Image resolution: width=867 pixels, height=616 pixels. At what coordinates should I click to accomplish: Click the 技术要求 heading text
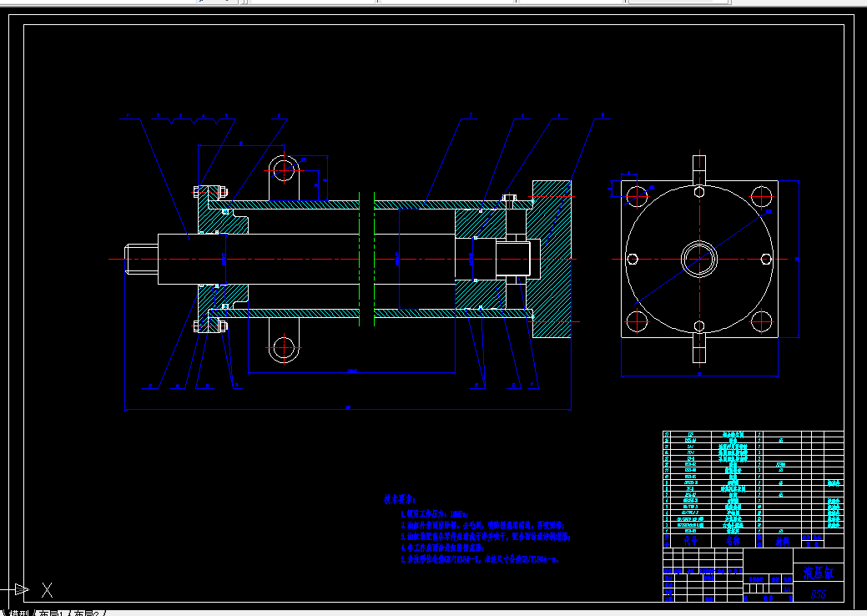pyautogui.click(x=400, y=499)
